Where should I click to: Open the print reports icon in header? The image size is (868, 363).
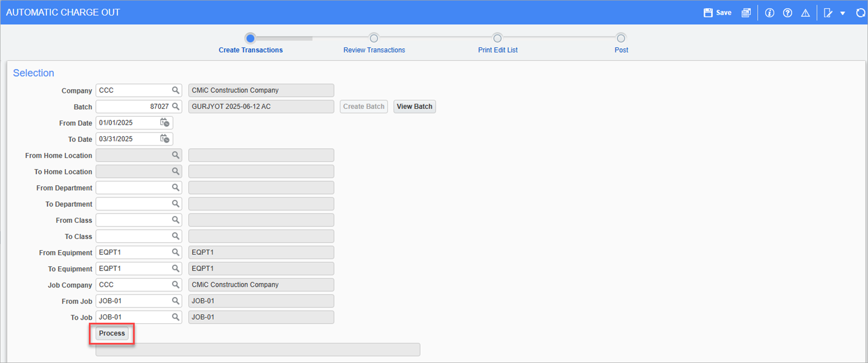pos(746,13)
